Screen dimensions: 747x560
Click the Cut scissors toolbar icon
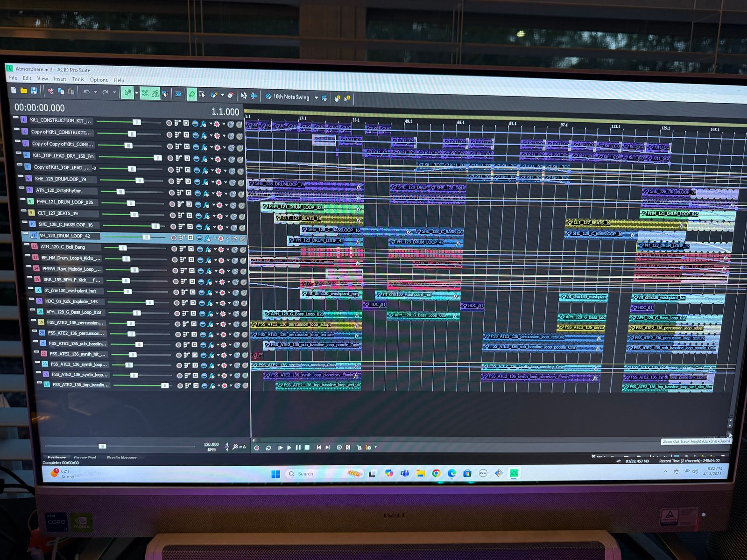[50, 91]
